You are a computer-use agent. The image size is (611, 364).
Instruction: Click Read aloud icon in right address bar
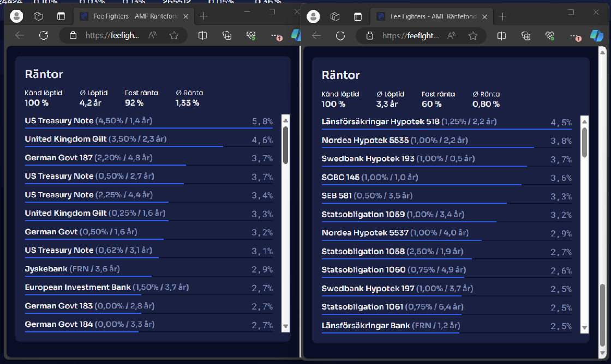coord(451,36)
